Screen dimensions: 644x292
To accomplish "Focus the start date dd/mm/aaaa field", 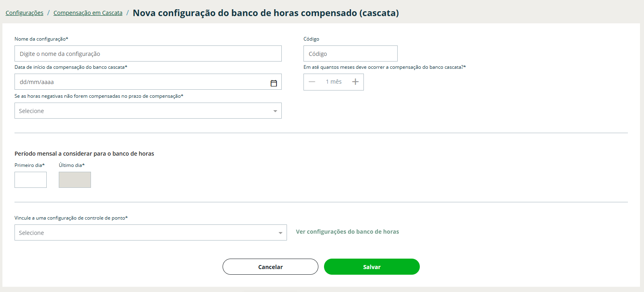I will point(141,82).
